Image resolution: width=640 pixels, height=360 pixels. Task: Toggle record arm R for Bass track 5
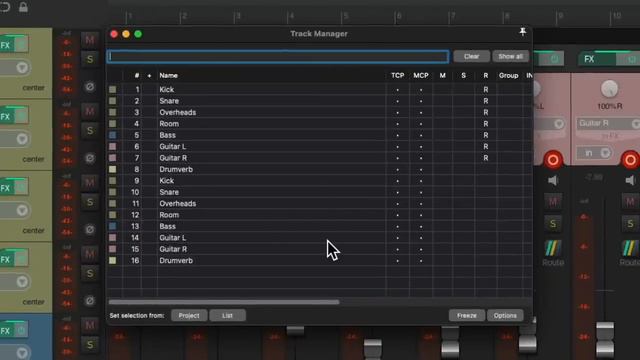[x=486, y=135]
